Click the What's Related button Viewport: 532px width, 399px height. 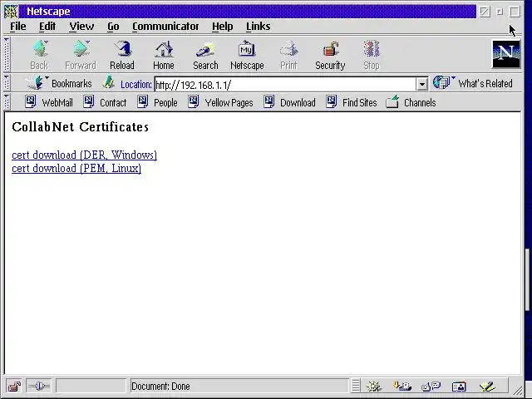pyautogui.click(x=473, y=83)
